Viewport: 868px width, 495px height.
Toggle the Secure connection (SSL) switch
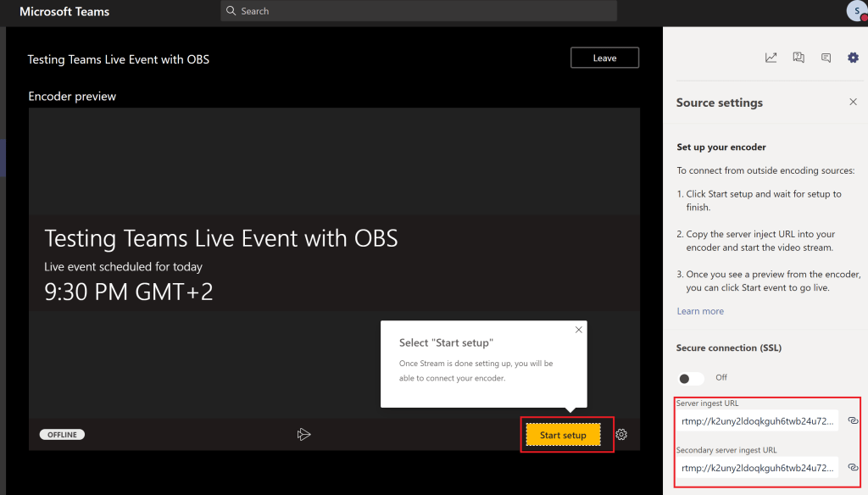pos(692,378)
